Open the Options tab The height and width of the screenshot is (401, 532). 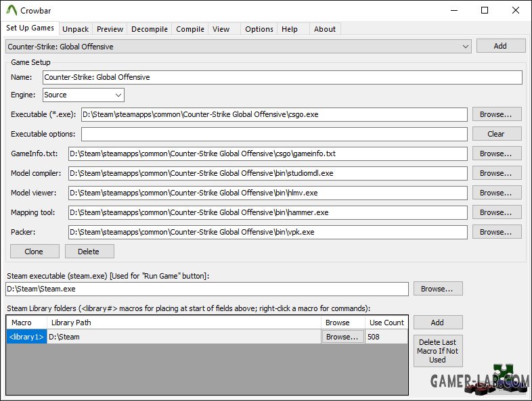[259, 29]
